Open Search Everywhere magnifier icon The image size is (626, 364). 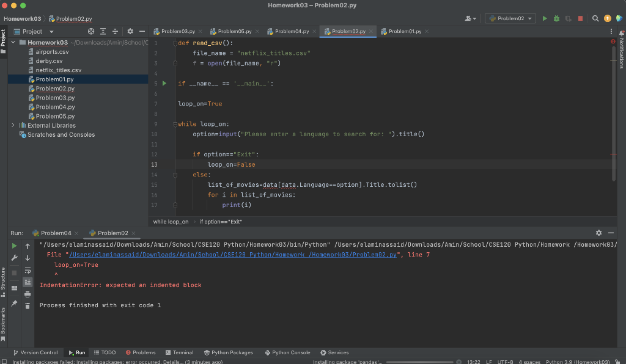click(x=595, y=18)
